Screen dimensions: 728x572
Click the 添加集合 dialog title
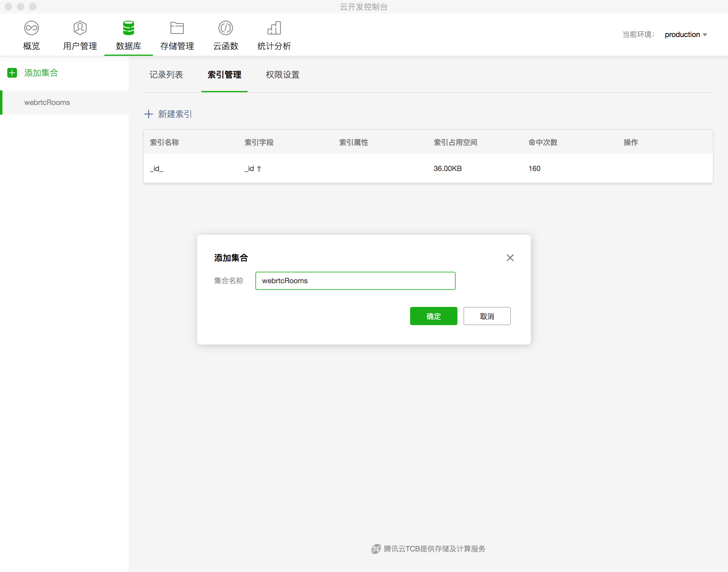231,258
